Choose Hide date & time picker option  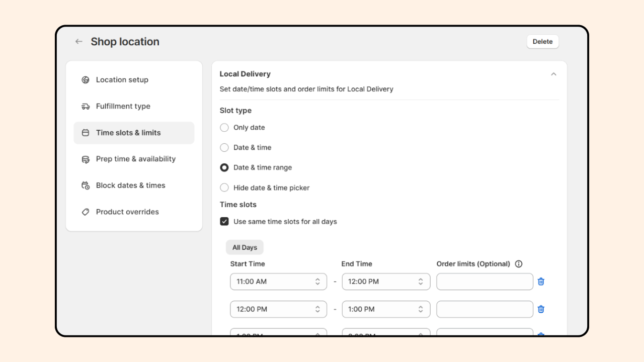click(224, 188)
